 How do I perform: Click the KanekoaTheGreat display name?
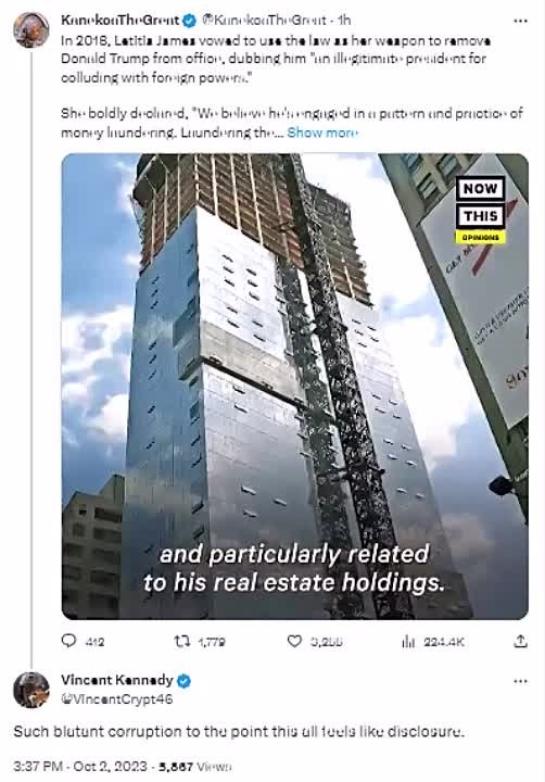(x=120, y=20)
